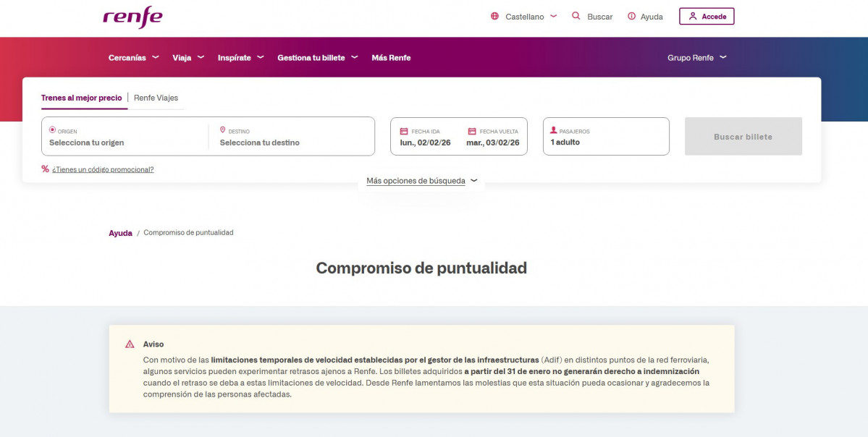Click the Fecha vuelta calendar icon
This screenshot has width=868, height=437.
point(471,132)
